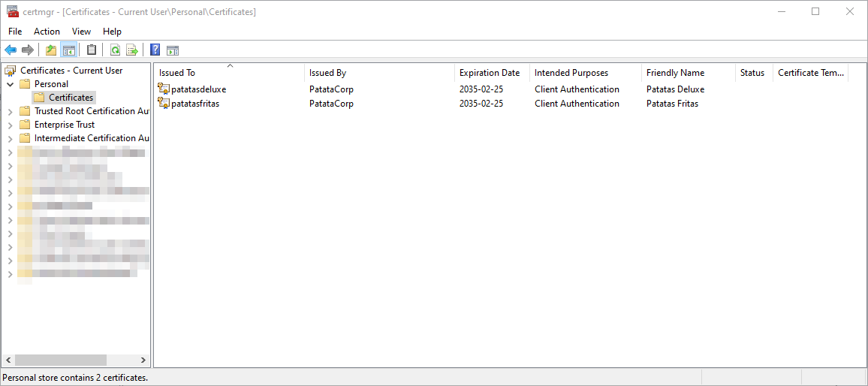Open the Action menu
This screenshot has width=868, height=386.
[x=47, y=32]
